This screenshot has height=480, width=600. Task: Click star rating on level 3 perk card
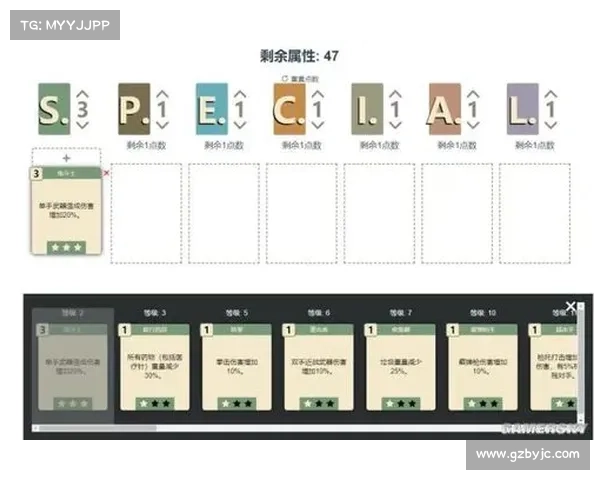(155, 403)
